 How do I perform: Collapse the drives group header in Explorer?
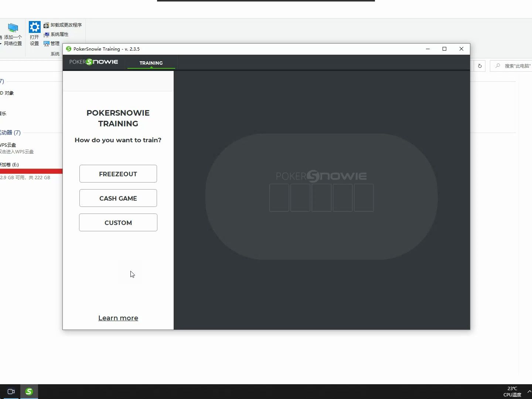tap(10, 132)
